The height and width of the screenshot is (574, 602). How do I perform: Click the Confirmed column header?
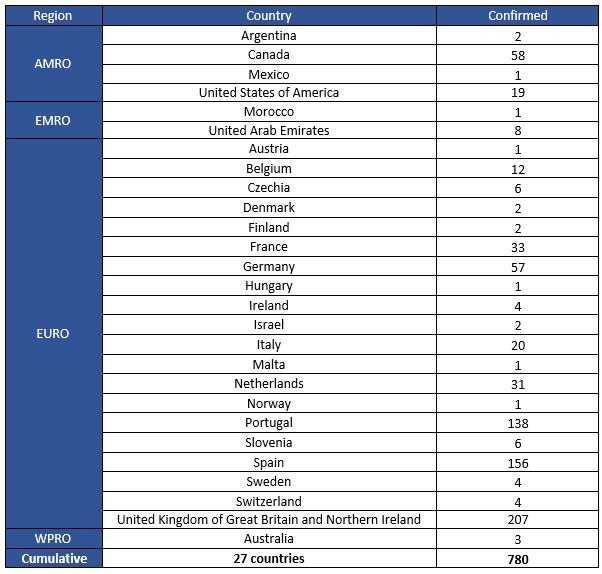pyautogui.click(x=517, y=16)
